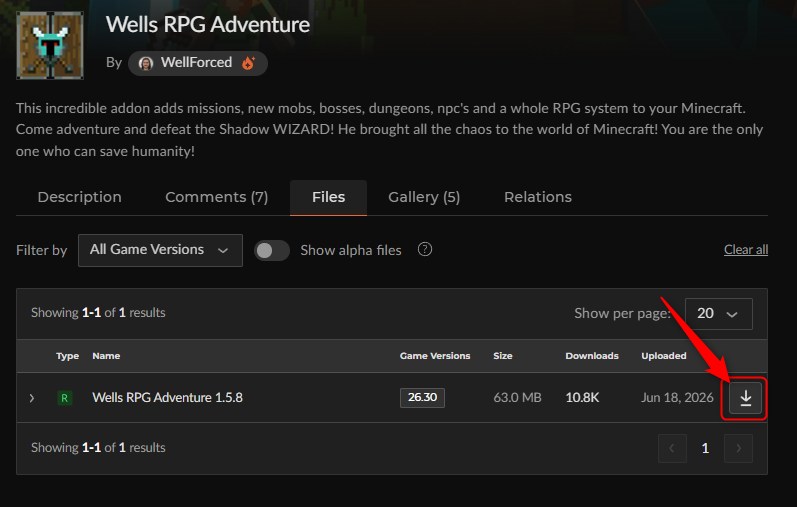Click the Clear all link

click(x=746, y=250)
